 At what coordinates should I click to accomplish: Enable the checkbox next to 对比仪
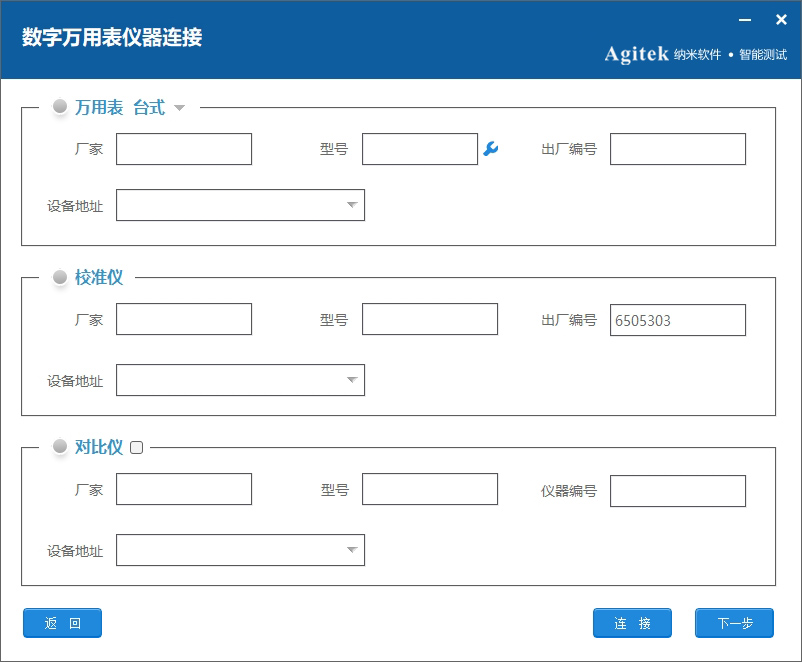click(x=136, y=447)
